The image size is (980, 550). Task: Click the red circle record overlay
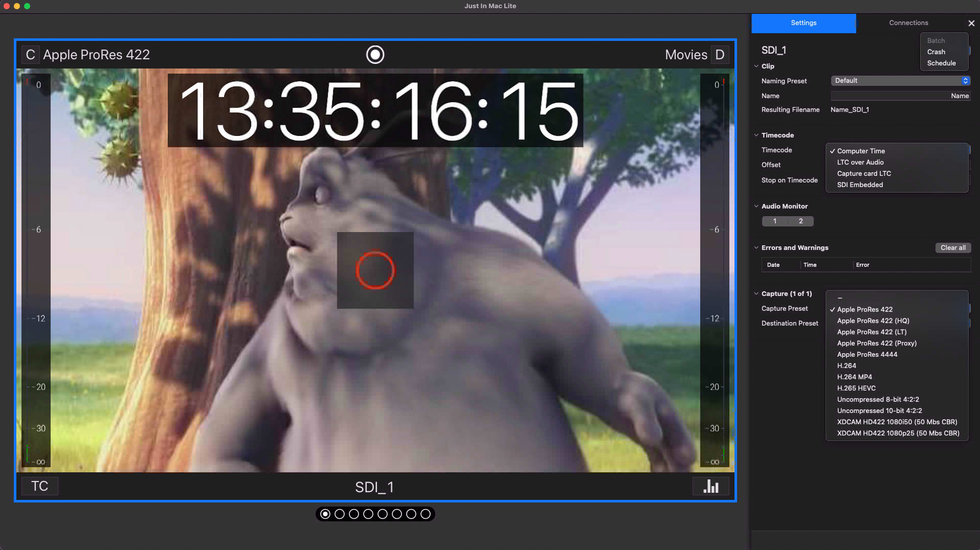tap(375, 270)
